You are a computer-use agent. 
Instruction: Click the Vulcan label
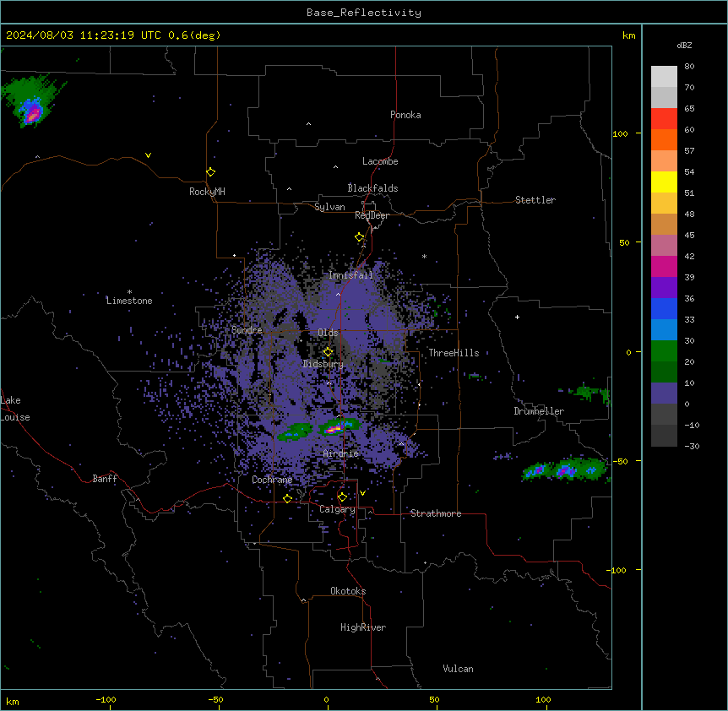pos(459,669)
